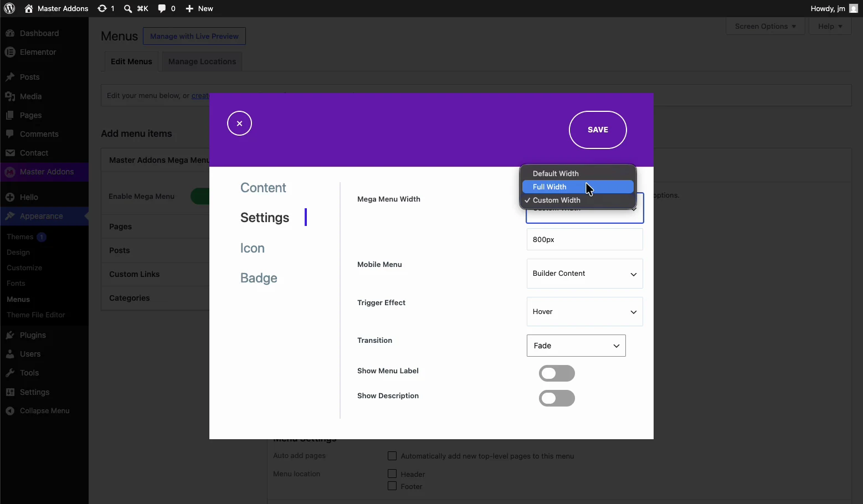863x504 pixels.
Task: Select Full Width option
Action: coord(578,187)
